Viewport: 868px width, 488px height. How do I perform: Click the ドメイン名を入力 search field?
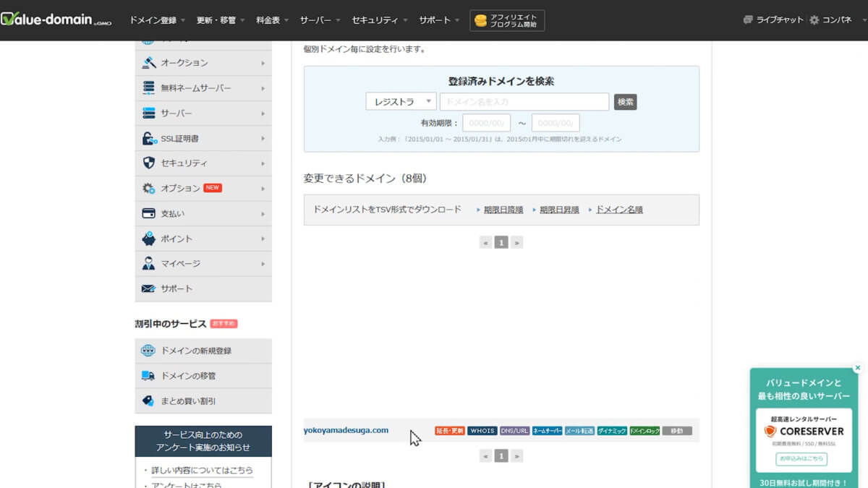pyautogui.click(x=524, y=102)
